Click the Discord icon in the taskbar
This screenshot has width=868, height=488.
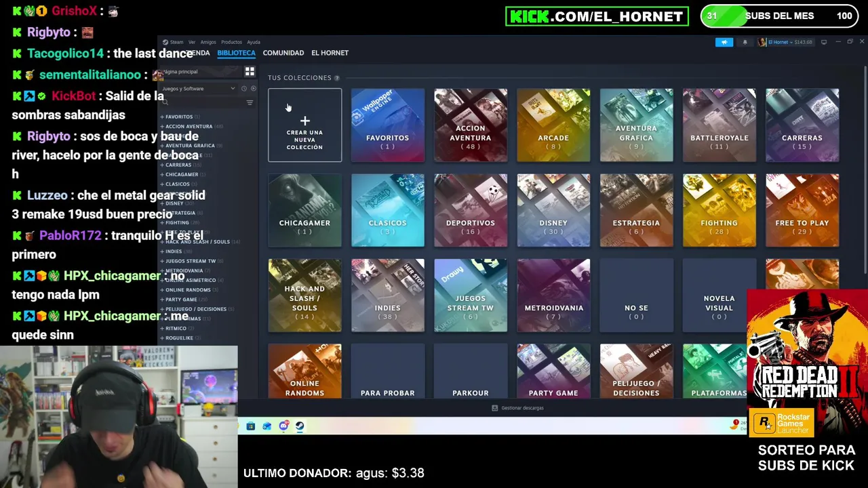pos(283,426)
